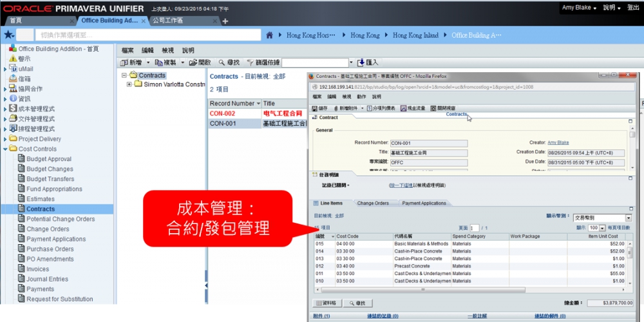Switch to the 首頁 tab
This screenshot has width=644, height=322.
tap(15, 21)
